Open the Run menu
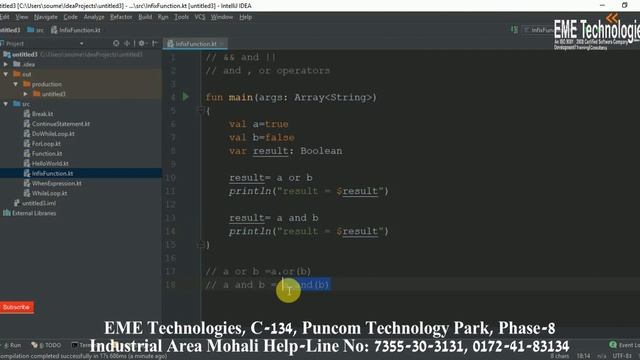This screenshot has height=360, width=640. pyautogui.click(x=163, y=17)
